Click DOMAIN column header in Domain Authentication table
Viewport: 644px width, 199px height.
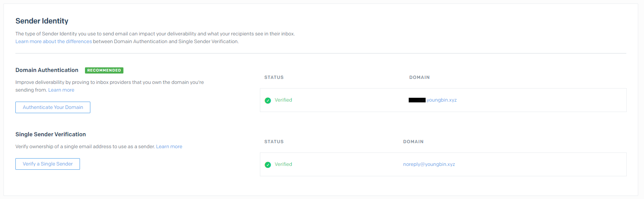point(419,77)
